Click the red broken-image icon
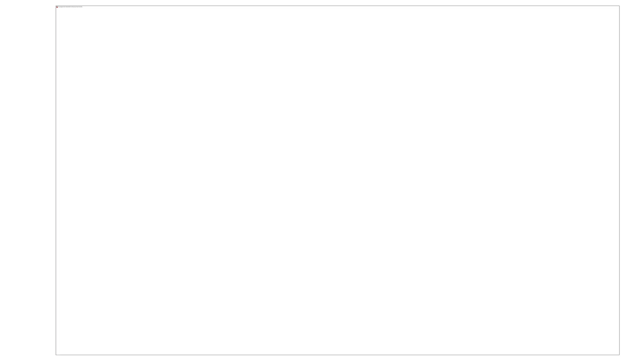Screen dimensions: 644x362 57,7
